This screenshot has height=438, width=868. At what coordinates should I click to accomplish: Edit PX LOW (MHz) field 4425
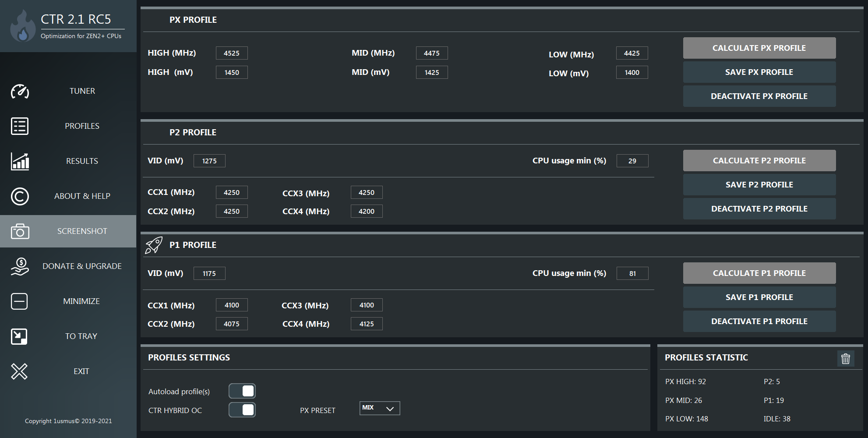pyautogui.click(x=632, y=53)
